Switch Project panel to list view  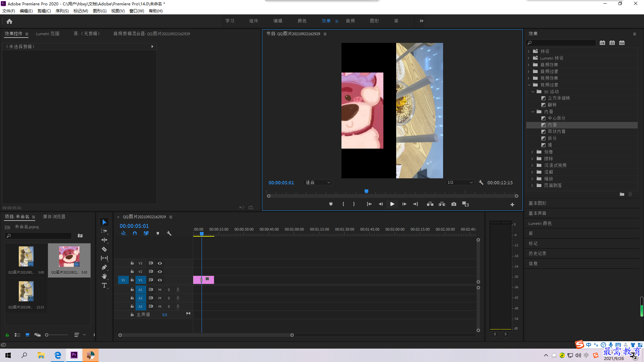(17, 335)
